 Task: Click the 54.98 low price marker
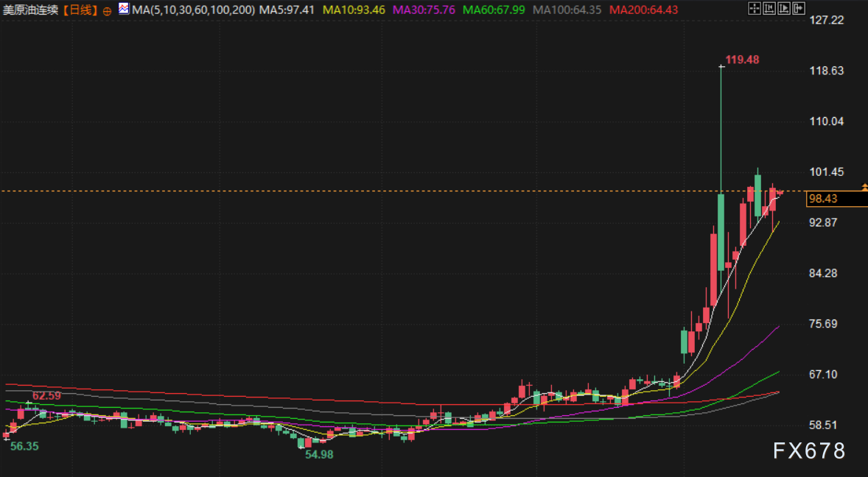click(319, 455)
